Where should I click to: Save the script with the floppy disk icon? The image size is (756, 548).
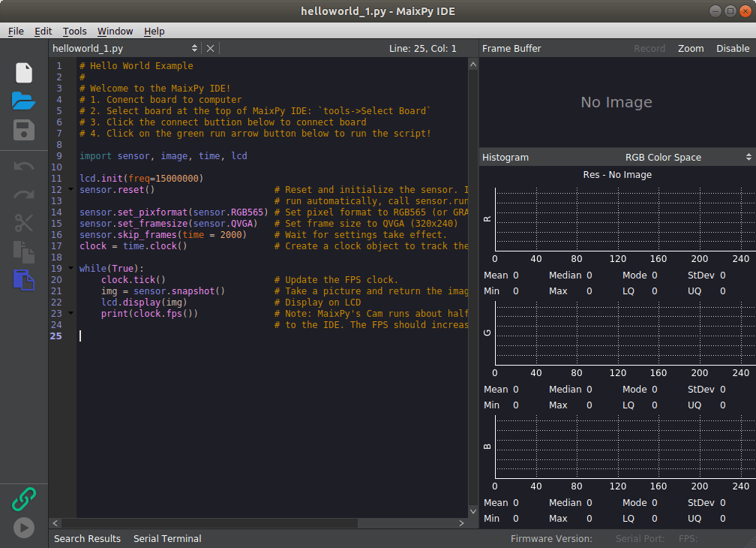click(24, 131)
